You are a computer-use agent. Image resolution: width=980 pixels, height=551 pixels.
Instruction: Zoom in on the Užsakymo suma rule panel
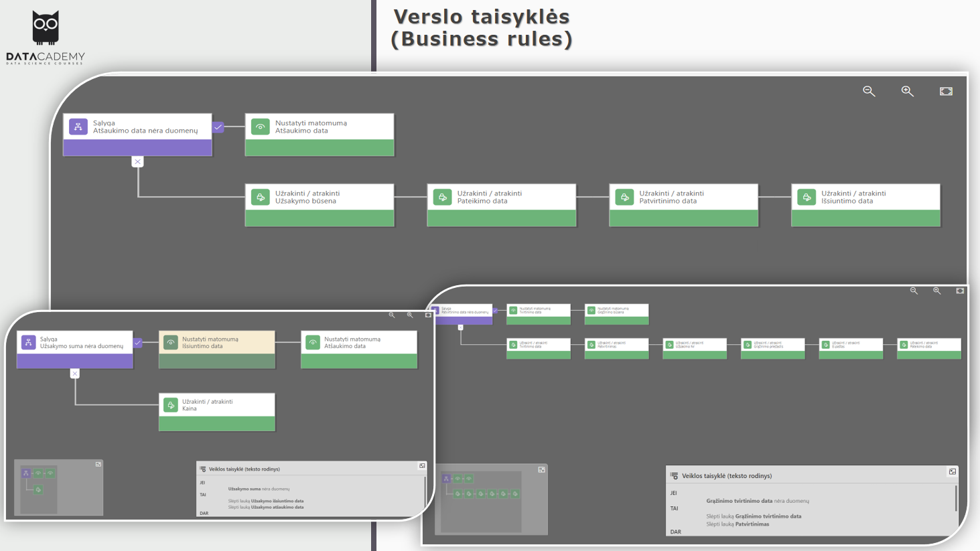coord(410,315)
